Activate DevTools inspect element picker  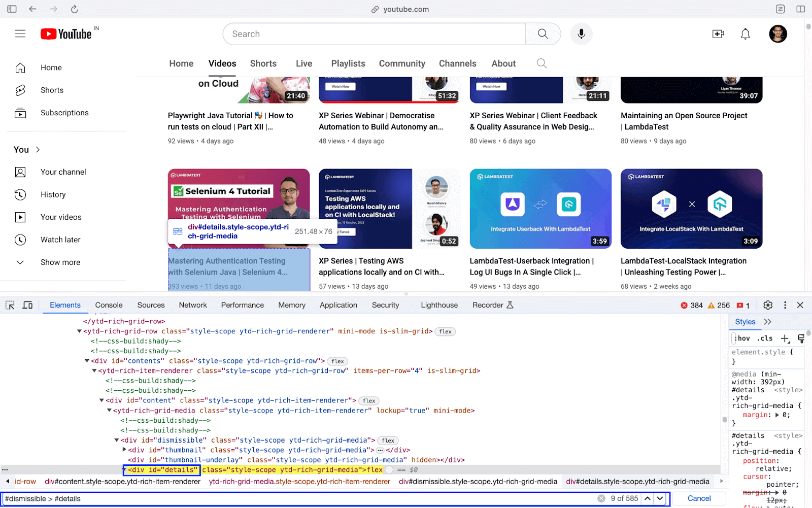click(10, 305)
